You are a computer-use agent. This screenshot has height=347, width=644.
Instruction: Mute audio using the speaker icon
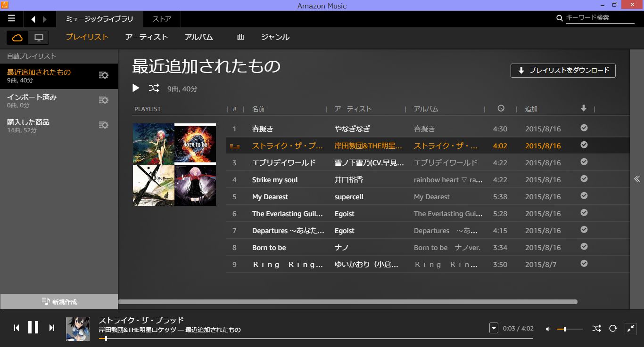coord(548,329)
